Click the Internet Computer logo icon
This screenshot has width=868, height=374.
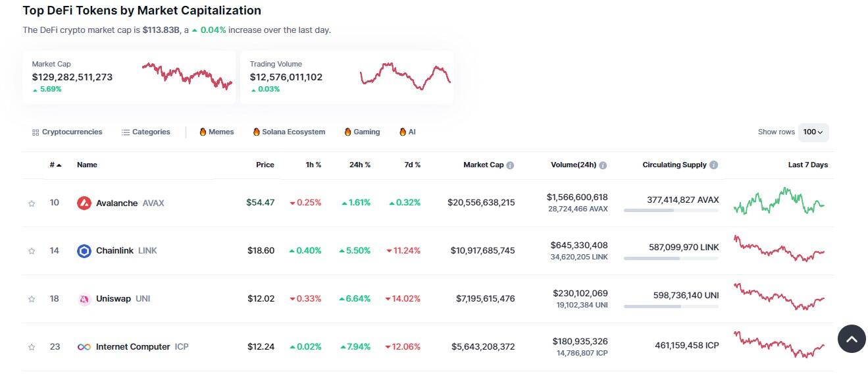coord(84,347)
